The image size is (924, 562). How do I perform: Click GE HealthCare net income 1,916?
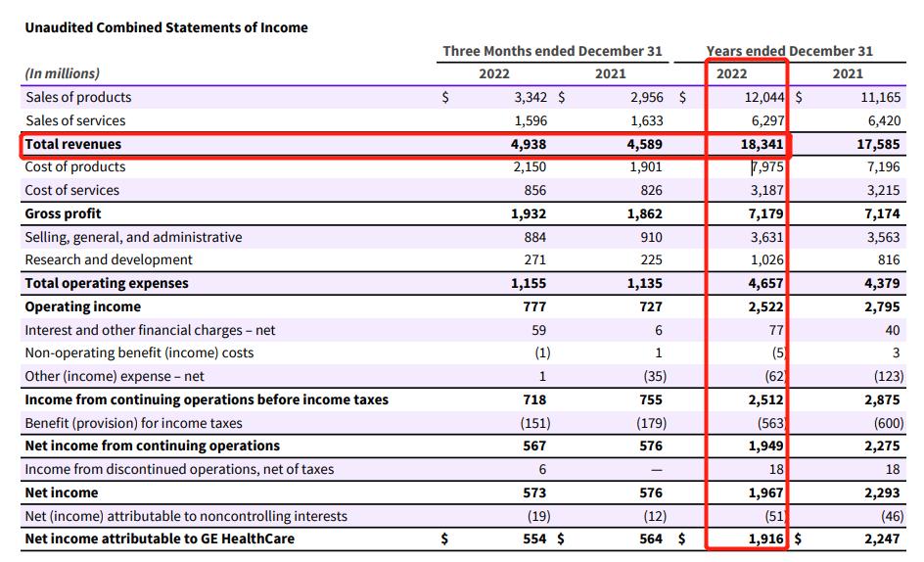765,539
